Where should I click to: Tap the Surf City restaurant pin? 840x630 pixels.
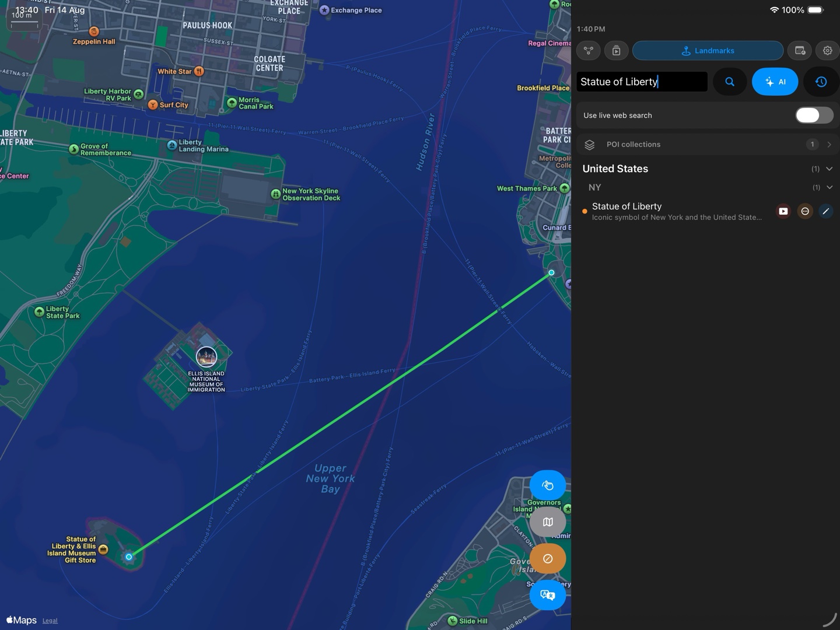pos(153,104)
